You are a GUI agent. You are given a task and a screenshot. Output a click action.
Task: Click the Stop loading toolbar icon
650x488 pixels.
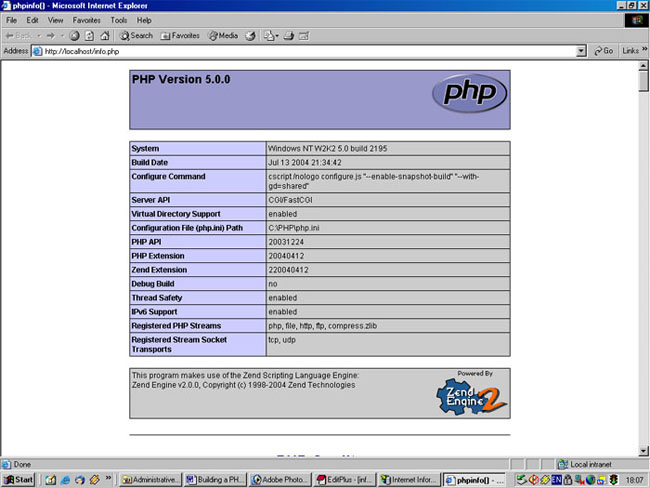pyautogui.click(x=75, y=35)
